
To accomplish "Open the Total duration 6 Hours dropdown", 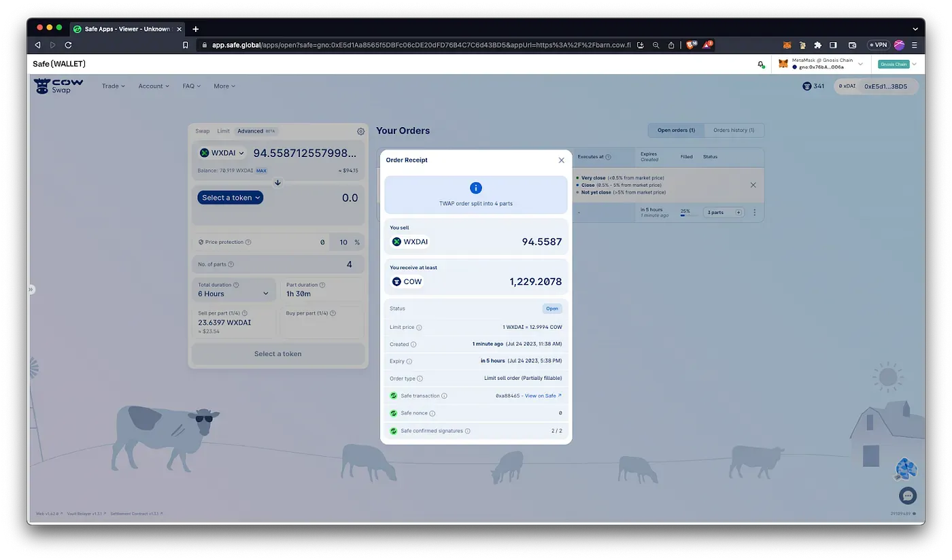I will tap(233, 294).
